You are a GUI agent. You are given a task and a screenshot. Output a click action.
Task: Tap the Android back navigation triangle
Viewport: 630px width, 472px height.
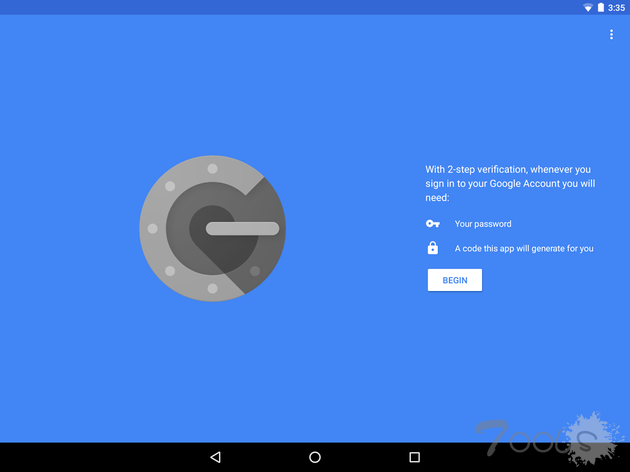(x=215, y=457)
